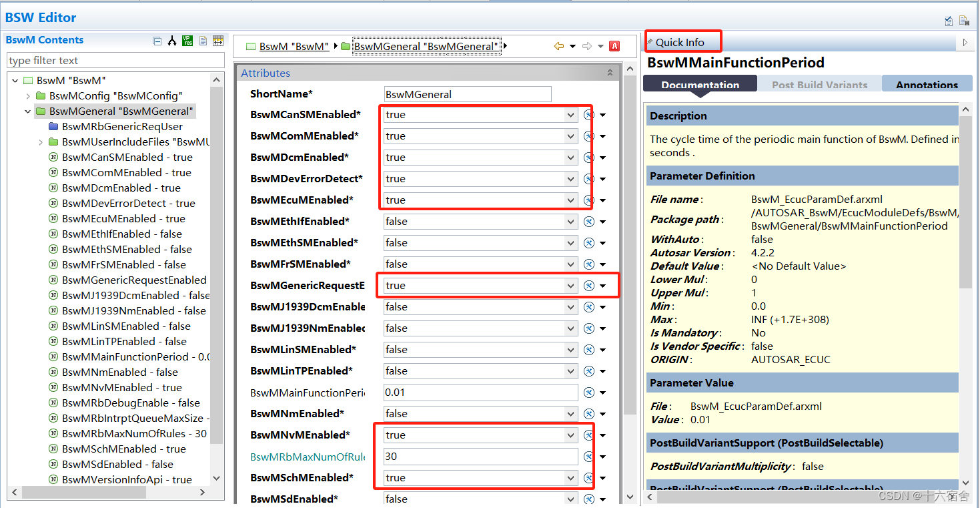Click the BswM Contents tree down scroll arrow
The height and width of the screenshot is (508, 980).
pyautogui.click(x=216, y=478)
